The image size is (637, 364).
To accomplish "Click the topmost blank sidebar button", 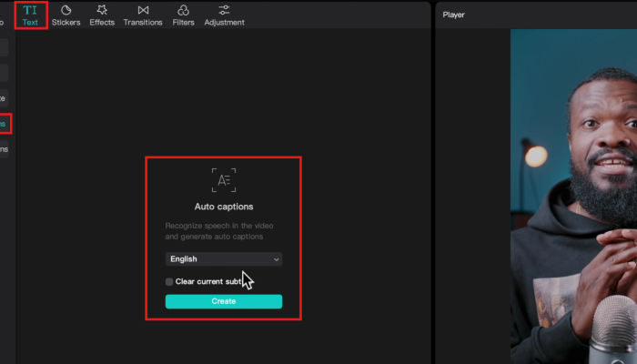I will pyautogui.click(x=4, y=47).
